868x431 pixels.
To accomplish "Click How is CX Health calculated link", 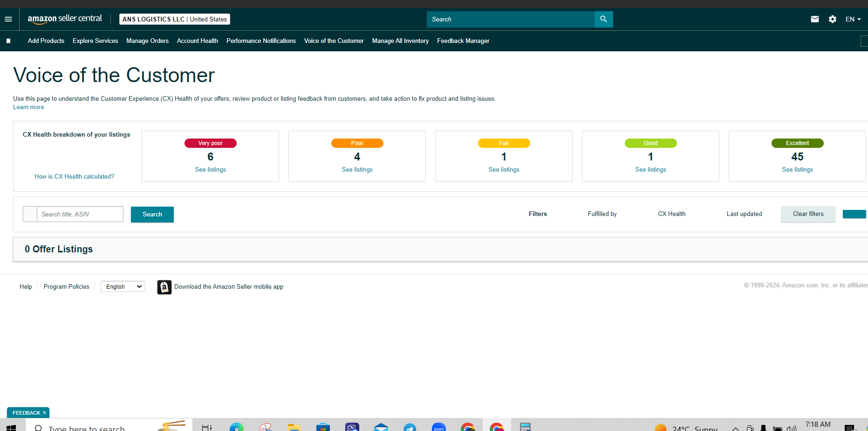I will click(74, 177).
